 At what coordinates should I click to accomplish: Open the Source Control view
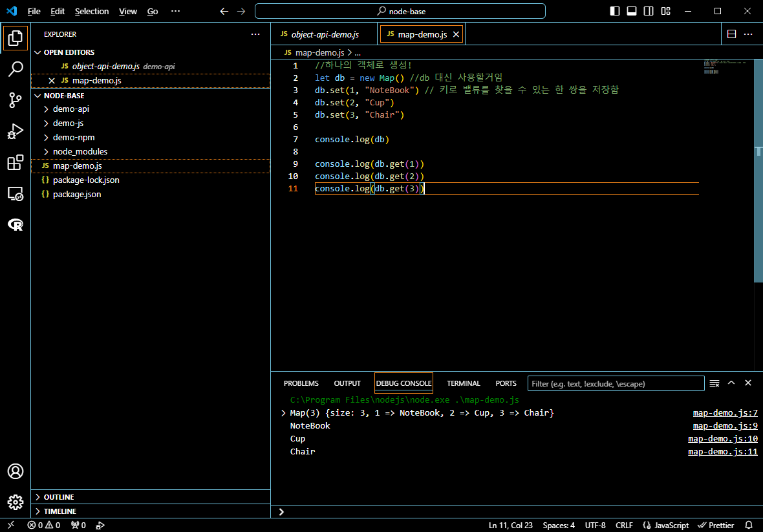click(15, 100)
